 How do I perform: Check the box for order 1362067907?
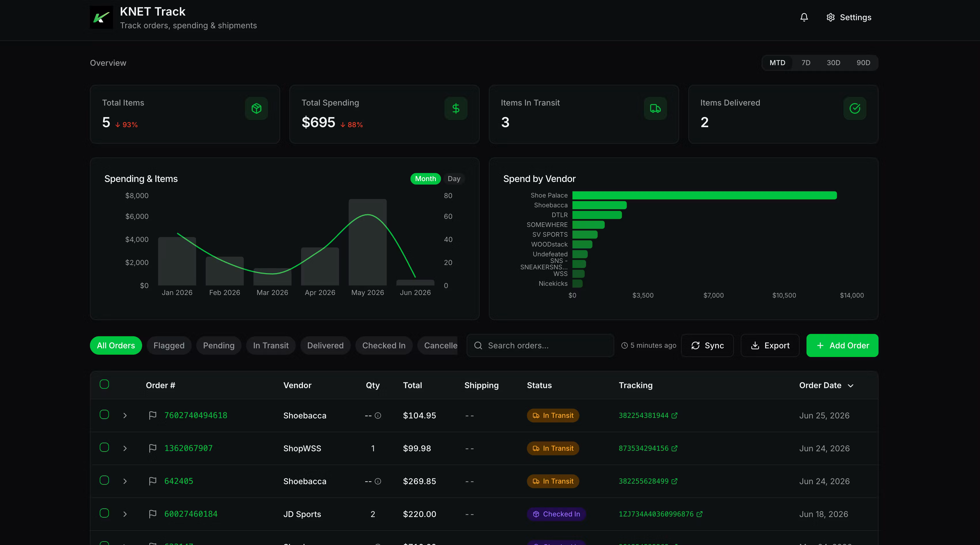point(104,447)
